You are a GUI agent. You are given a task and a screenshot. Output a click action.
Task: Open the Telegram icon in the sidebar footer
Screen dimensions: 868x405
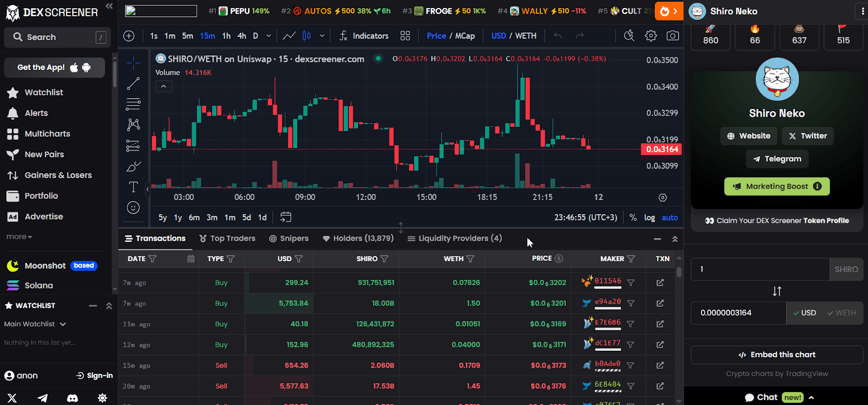[x=42, y=398]
